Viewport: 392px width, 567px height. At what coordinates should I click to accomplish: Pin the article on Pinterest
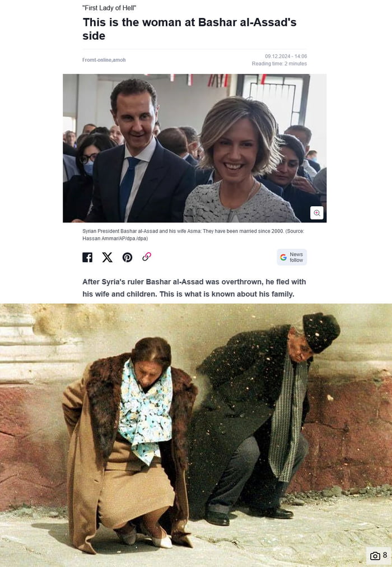pos(127,257)
